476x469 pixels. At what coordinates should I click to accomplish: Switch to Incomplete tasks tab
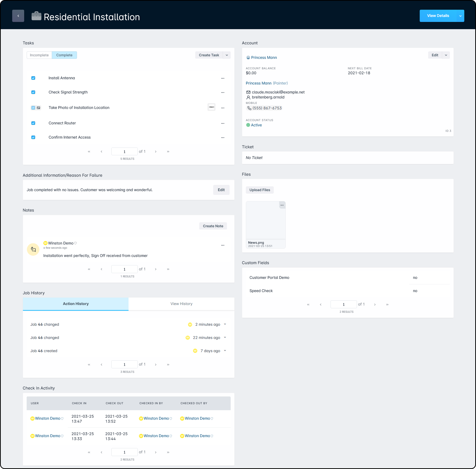(x=39, y=55)
